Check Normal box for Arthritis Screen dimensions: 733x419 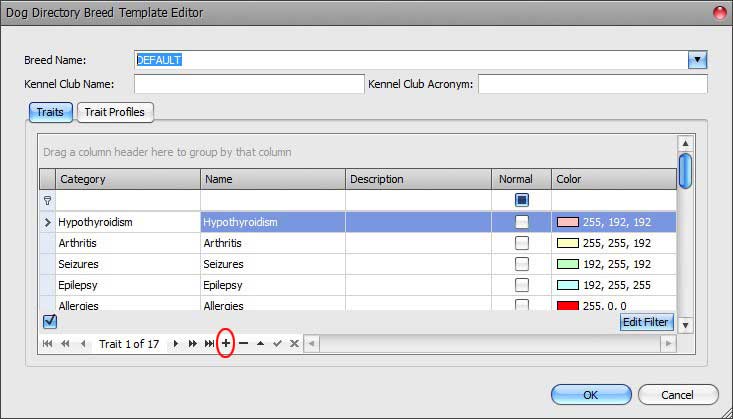tap(522, 243)
